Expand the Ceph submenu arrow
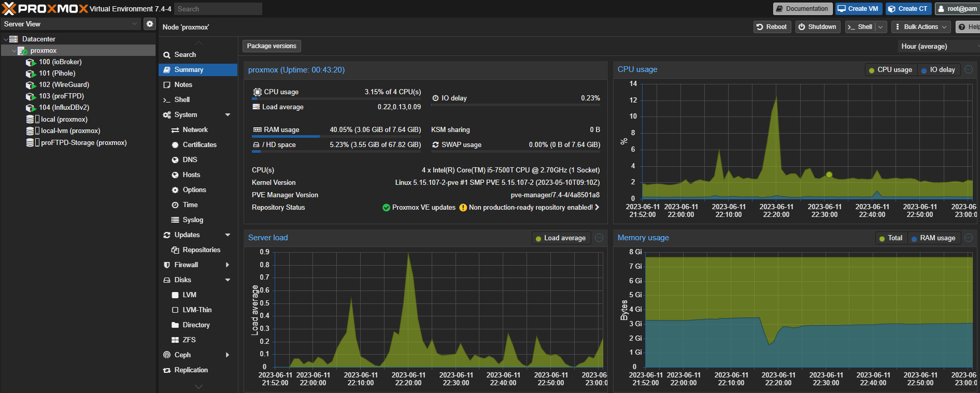This screenshot has width=980, height=393. pyautogui.click(x=228, y=355)
